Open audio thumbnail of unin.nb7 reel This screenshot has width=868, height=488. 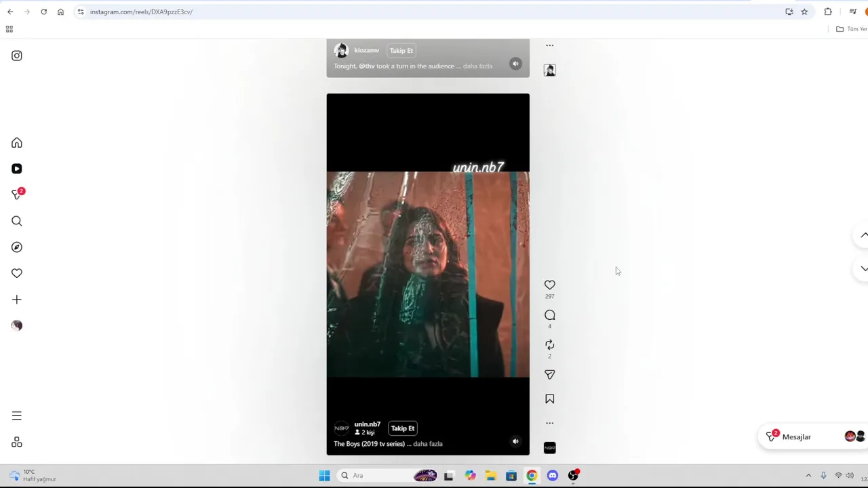550,447
